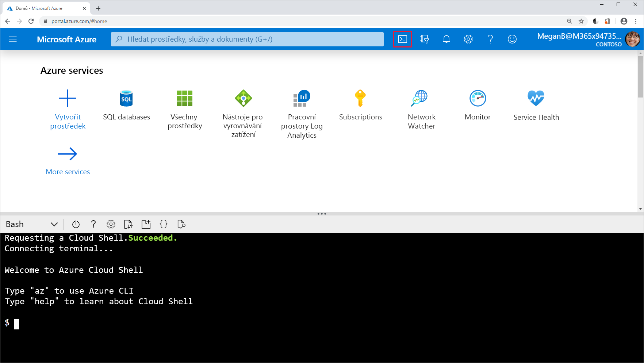Open portal settings gear in header

pos(468,39)
